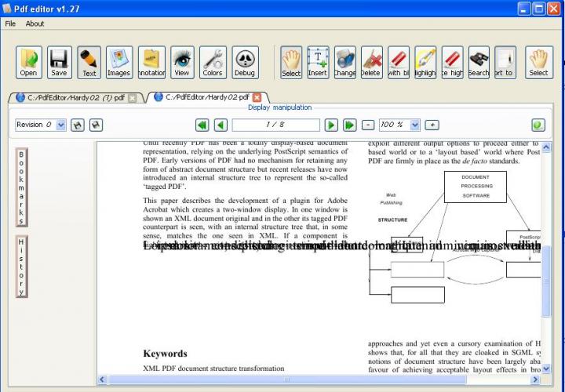
Task: Click the Highlight text icon
Action: pyautogui.click(x=425, y=62)
